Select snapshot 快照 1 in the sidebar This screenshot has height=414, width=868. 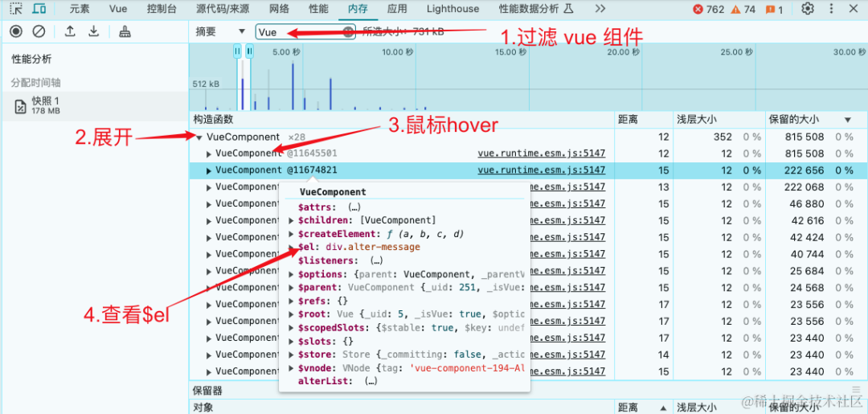click(94, 106)
